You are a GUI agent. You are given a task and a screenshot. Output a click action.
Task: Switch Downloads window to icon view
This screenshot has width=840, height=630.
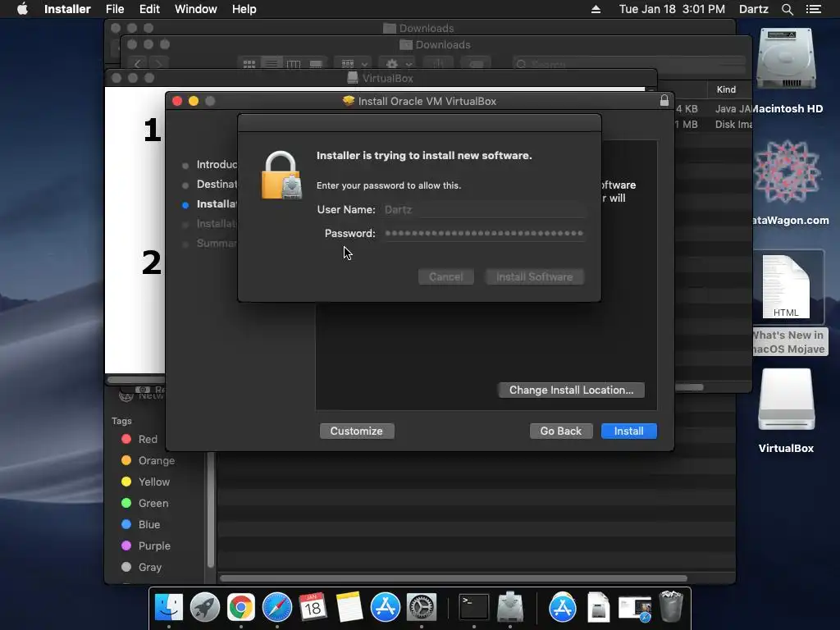point(249,64)
